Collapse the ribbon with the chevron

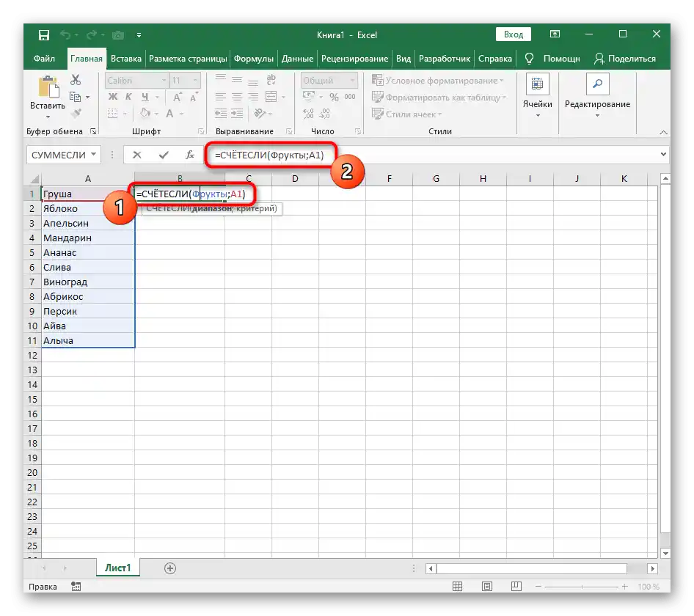point(663,132)
